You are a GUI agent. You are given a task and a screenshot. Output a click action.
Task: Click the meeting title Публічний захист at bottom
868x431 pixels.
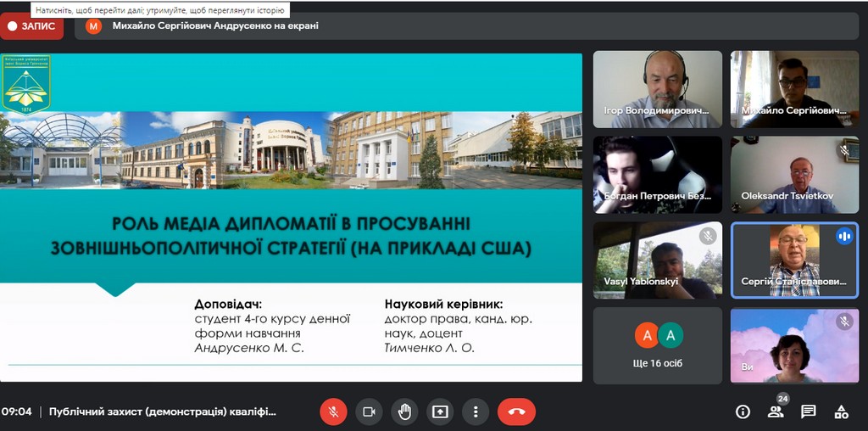[x=162, y=411]
